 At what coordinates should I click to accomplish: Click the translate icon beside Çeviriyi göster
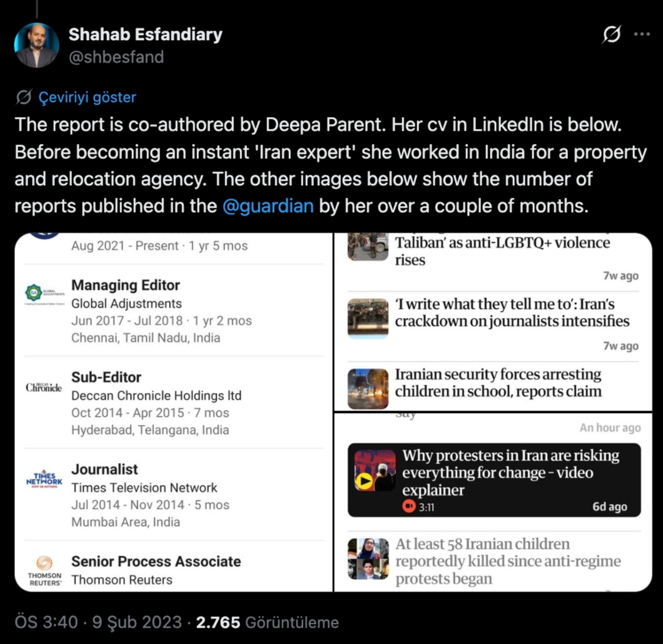tap(24, 97)
